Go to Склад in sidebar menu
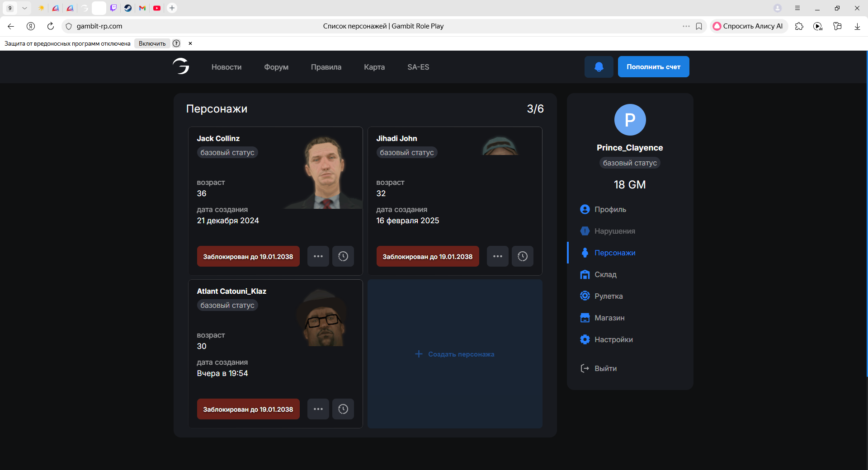 click(x=605, y=274)
